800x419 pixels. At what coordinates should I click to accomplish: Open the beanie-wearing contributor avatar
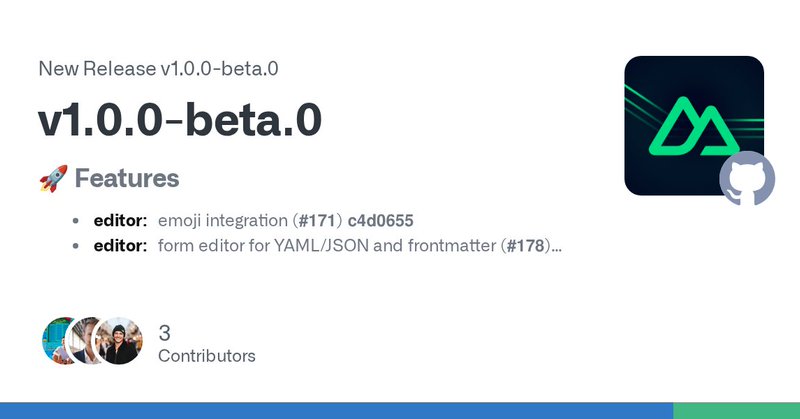(x=119, y=340)
